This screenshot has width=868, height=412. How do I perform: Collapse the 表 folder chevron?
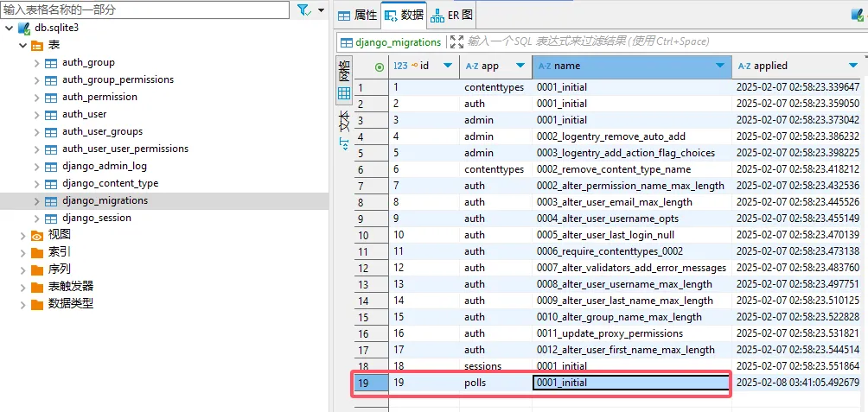click(22, 46)
